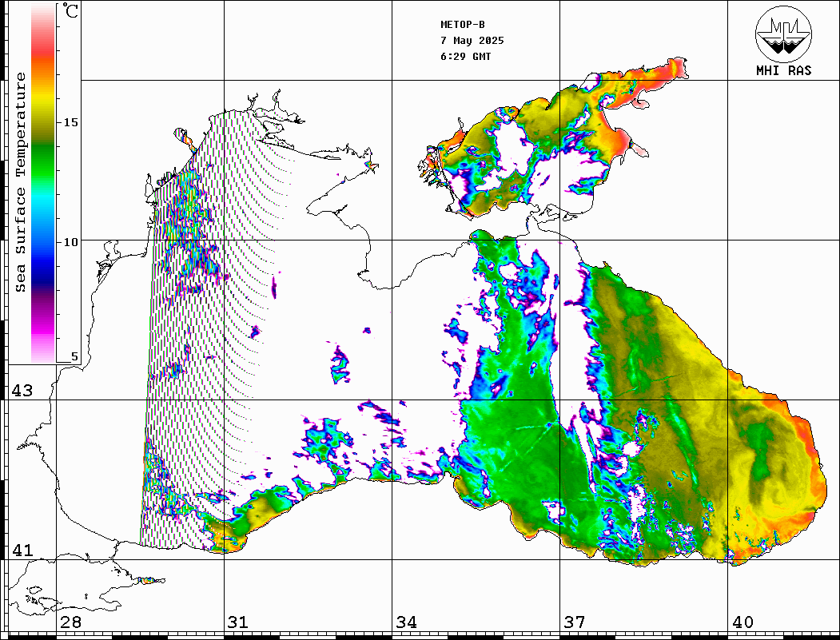Screen dimensions: 840x640
Task: Click the 5 value on temperature scale
Action: [74, 356]
